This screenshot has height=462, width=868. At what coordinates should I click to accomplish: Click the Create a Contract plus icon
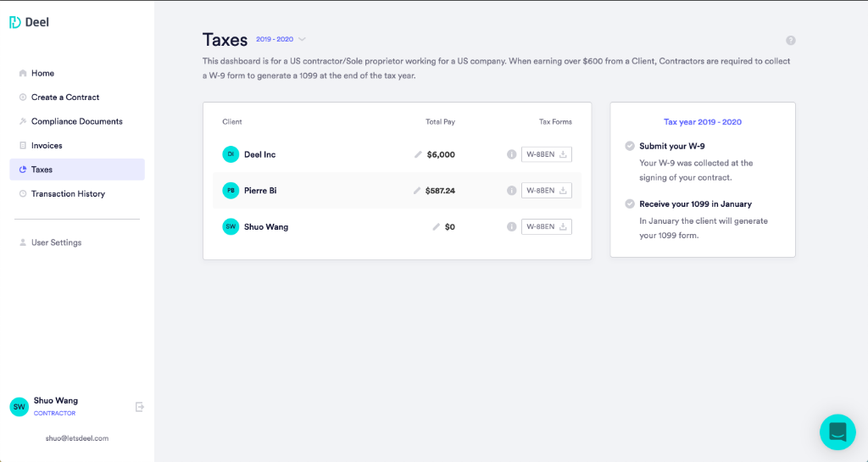(23, 97)
